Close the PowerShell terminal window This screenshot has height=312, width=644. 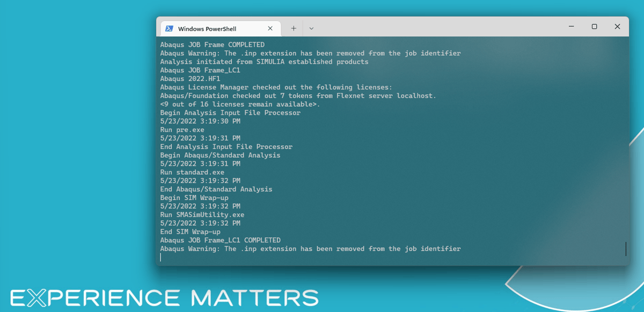(x=618, y=27)
